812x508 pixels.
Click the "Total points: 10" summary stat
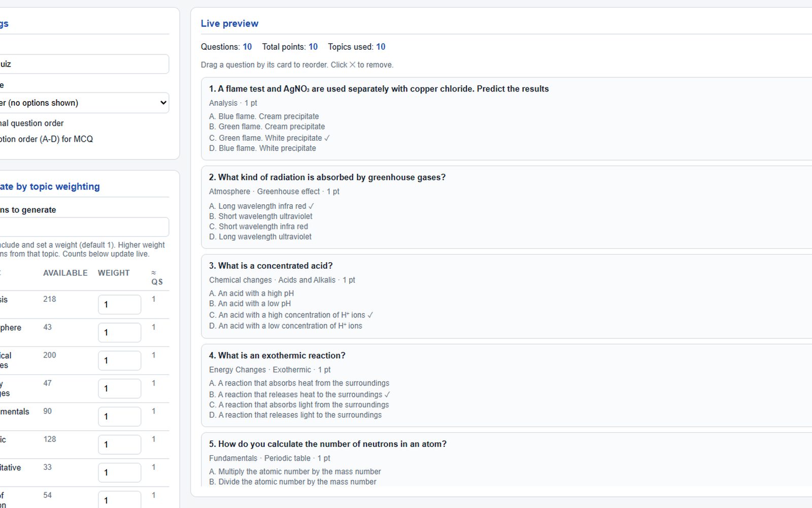(290, 47)
